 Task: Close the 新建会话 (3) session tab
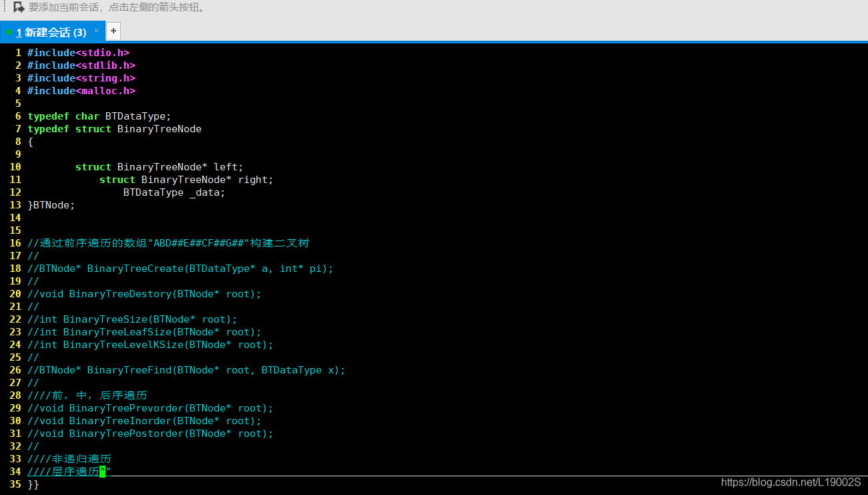96,30
